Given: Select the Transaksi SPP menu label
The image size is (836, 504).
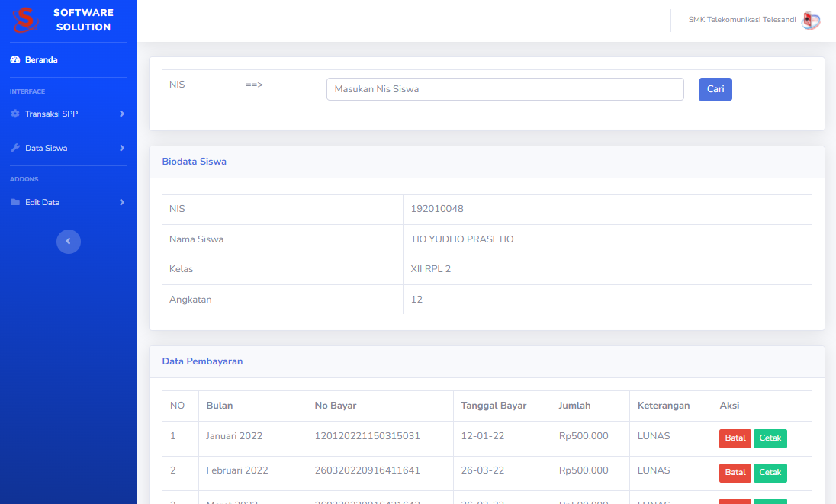Looking at the screenshot, I should coord(51,114).
